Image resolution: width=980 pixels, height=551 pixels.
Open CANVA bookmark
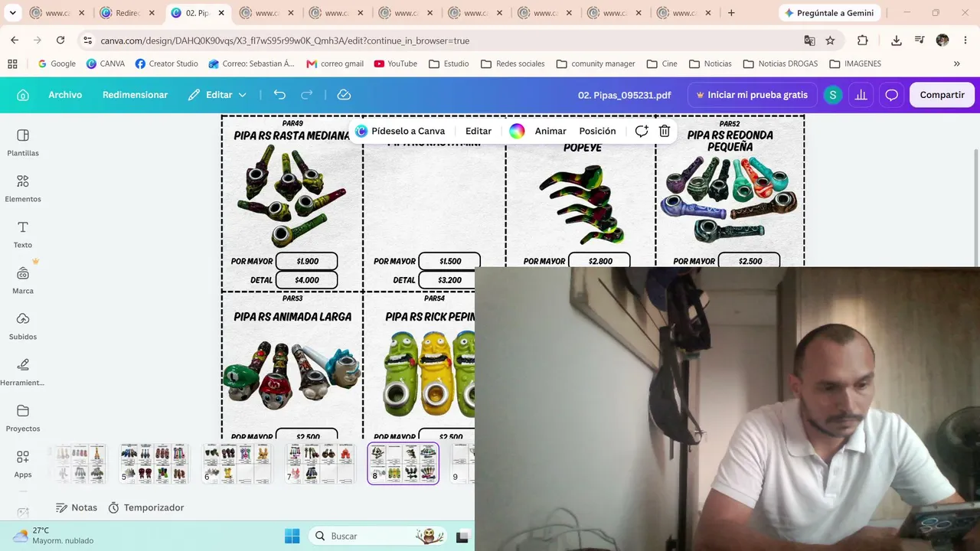106,64
